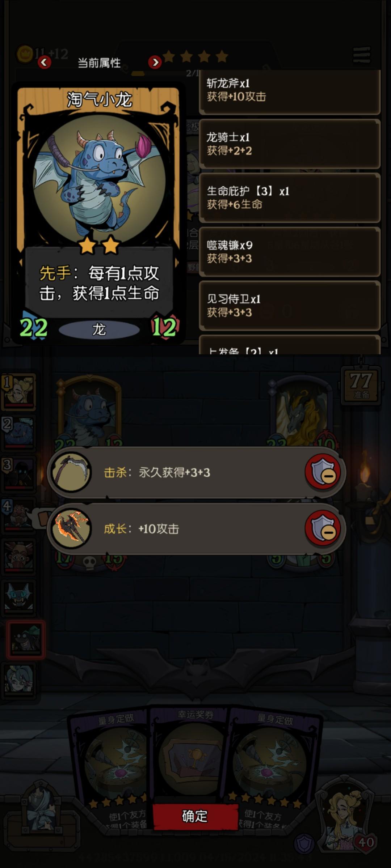The image size is (391, 868).
Task: Select the 幸运奖券 card in hand
Action: [x=195, y=752]
